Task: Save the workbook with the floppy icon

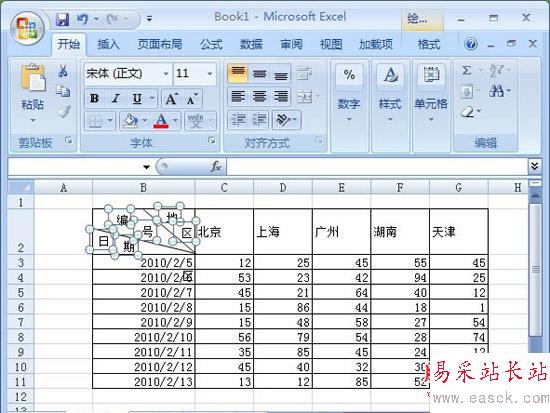Action: (x=62, y=19)
